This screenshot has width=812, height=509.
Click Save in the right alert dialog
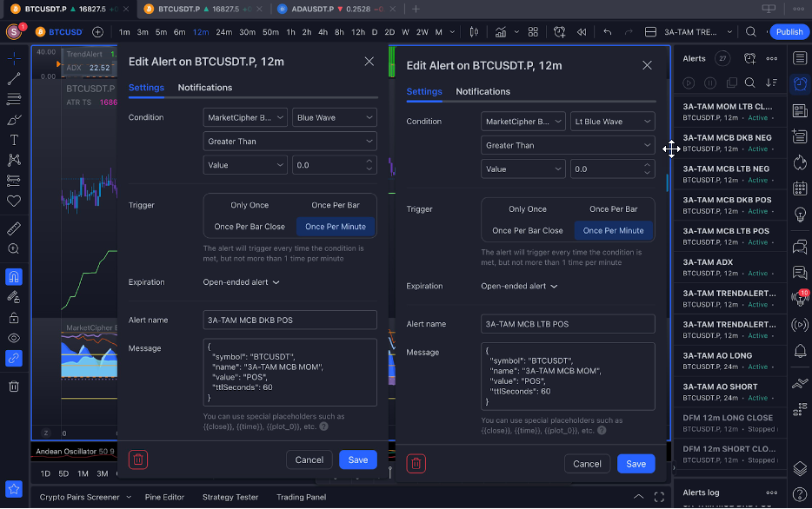pyautogui.click(x=636, y=464)
